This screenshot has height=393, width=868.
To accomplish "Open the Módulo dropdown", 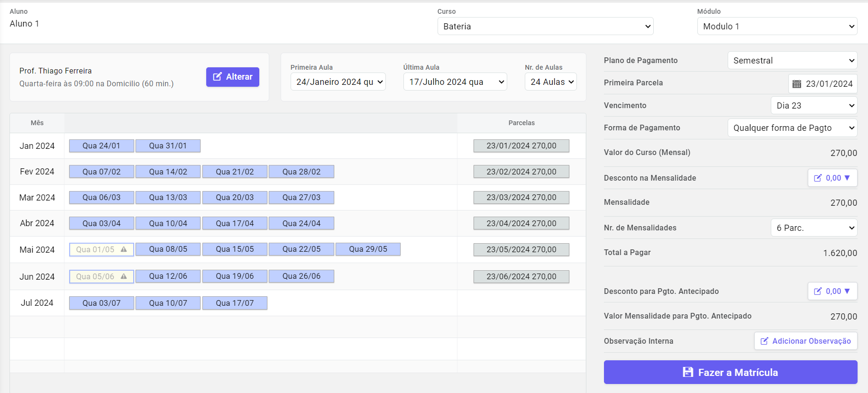I will tap(777, 27).
